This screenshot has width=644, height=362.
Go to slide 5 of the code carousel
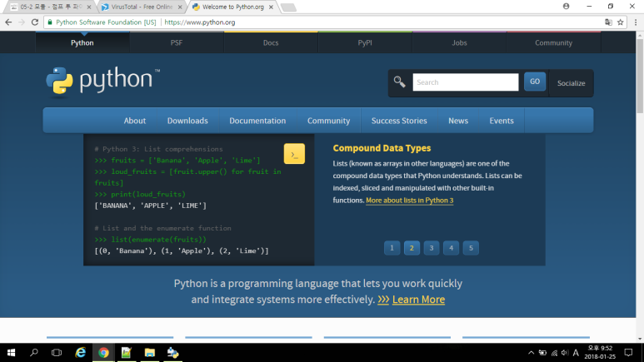pos(471,248)
